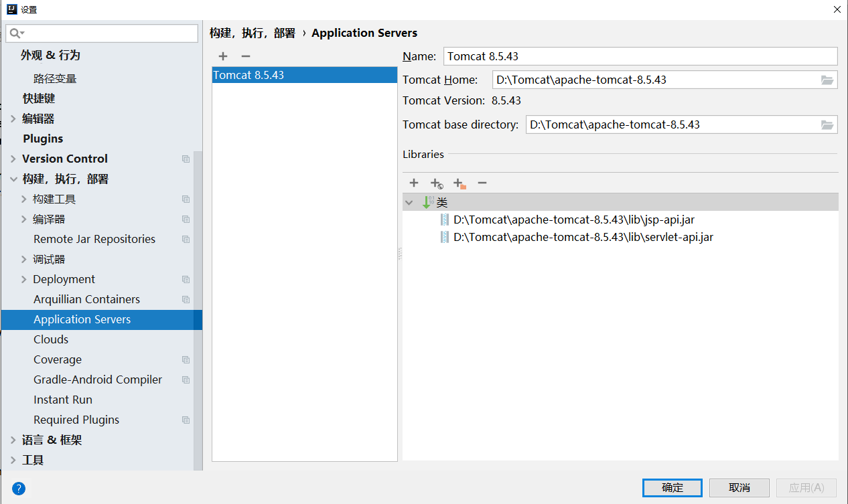This screenshot has height=504, width=848.
Task: Expand the 工具 group
Action: point(13,460)
